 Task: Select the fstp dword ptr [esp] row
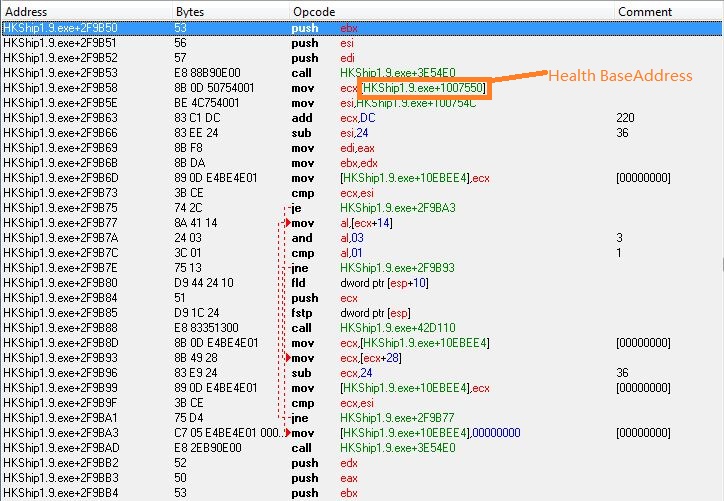[x=362, y=313]
